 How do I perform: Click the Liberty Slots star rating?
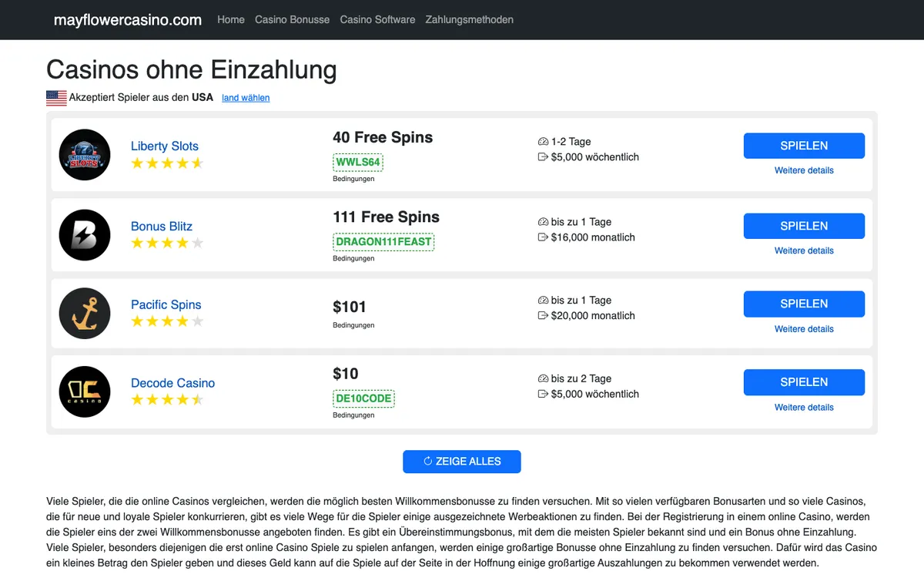167,163
